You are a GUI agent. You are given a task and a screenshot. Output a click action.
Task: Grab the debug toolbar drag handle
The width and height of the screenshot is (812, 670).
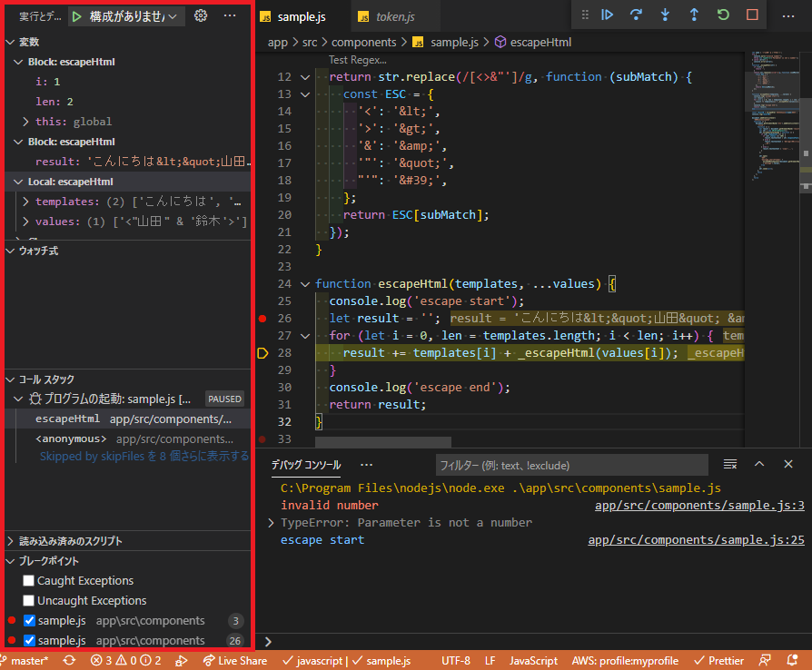click(585, 15)
